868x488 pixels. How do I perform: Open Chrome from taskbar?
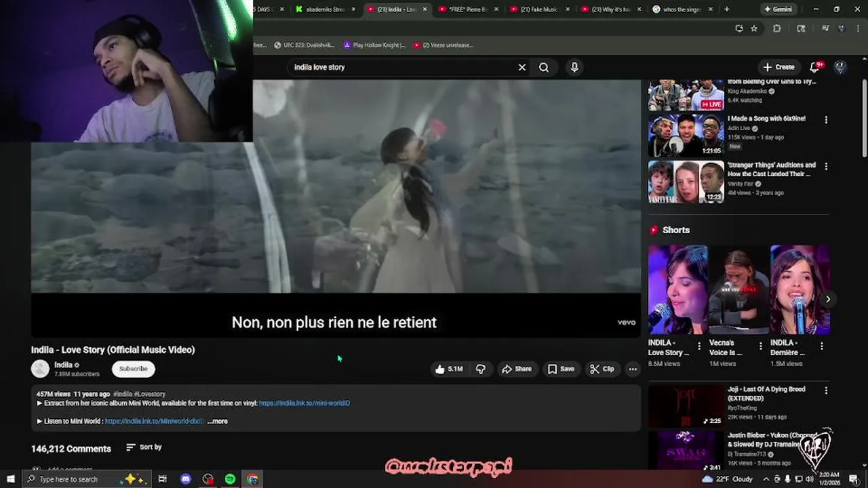click(x=253, y=479)
